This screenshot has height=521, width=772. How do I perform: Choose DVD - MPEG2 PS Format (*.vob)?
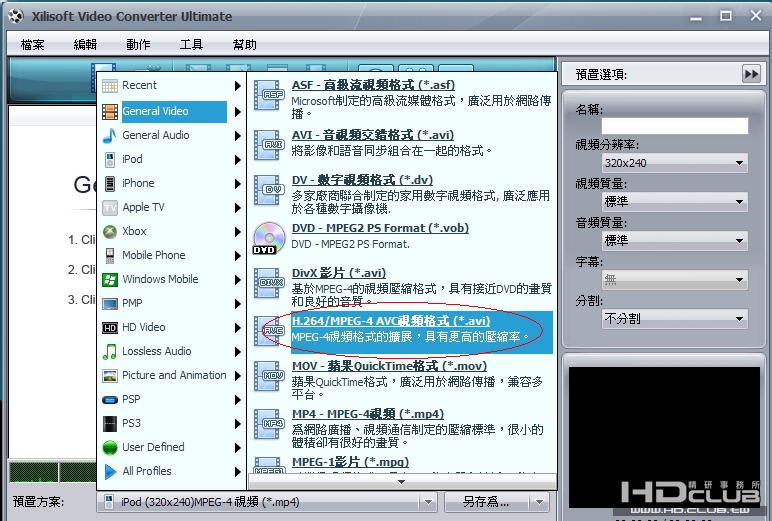(380, 228)
